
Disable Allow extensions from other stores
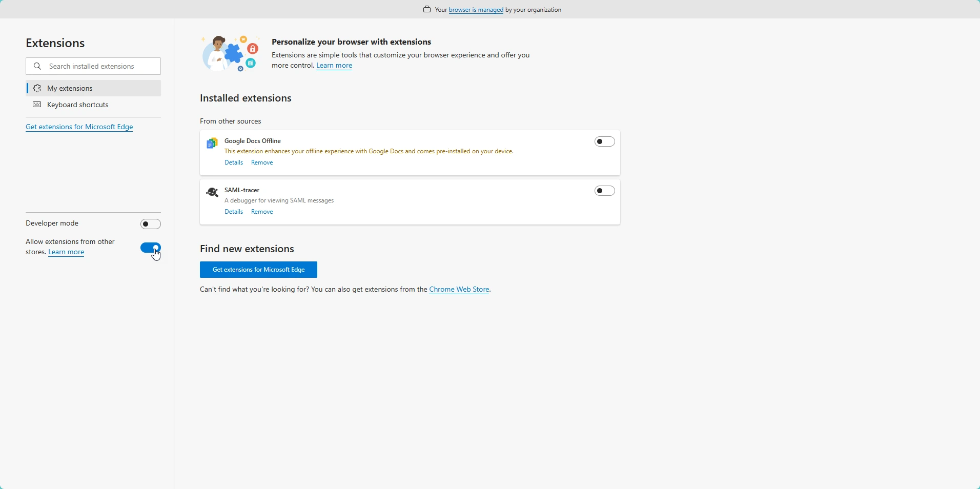pyautogui.click(x=151, y=248)
